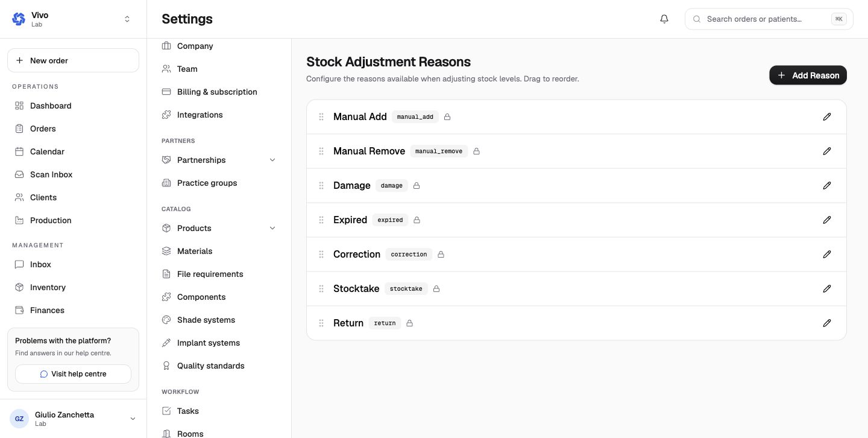
Task: Open Billing & subscription settings
Action: point(219,92)
